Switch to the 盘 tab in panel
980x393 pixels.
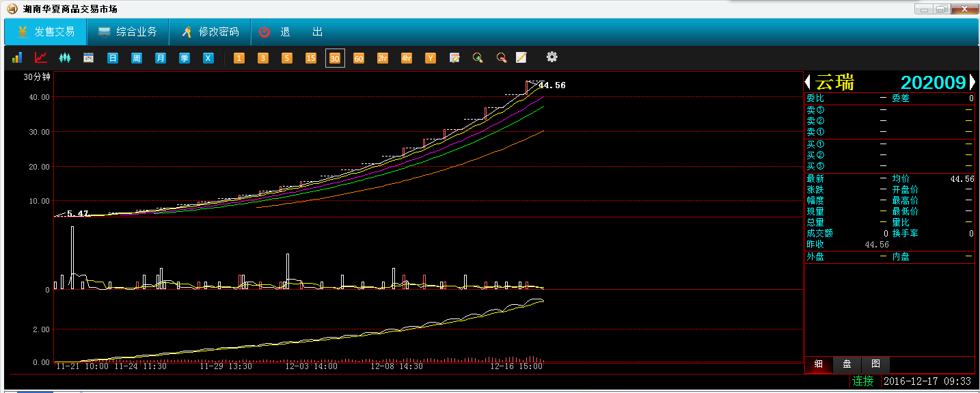(847, 364)
